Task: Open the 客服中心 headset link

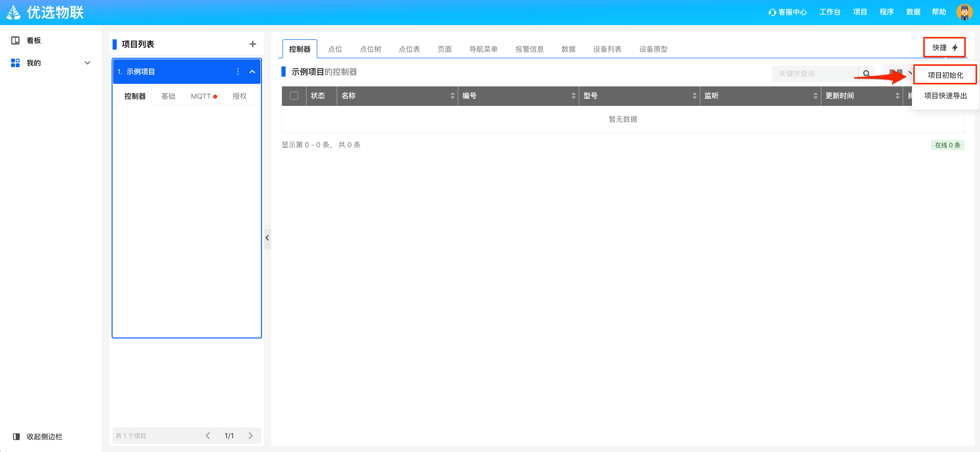Action: 788,12
